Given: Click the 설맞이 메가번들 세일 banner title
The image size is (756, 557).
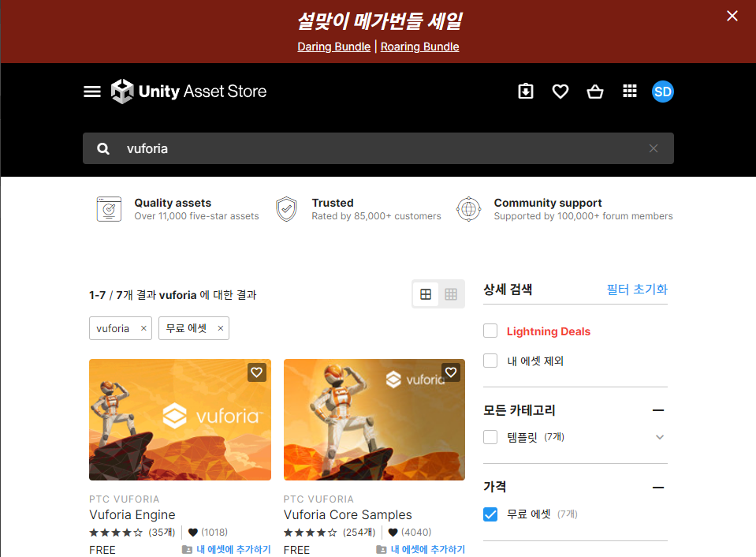Looking at the screenshot, I should pos(379,21).
